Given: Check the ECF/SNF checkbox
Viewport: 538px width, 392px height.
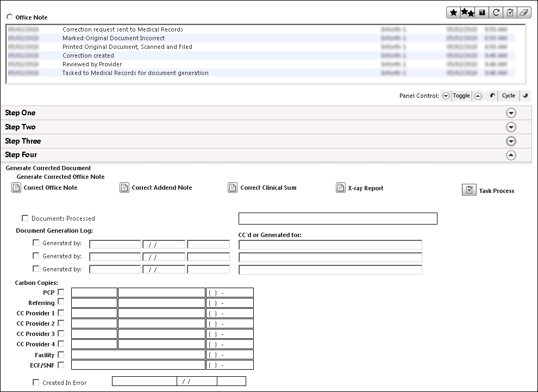Looking at the screenshot, I should tap(61, 365).
